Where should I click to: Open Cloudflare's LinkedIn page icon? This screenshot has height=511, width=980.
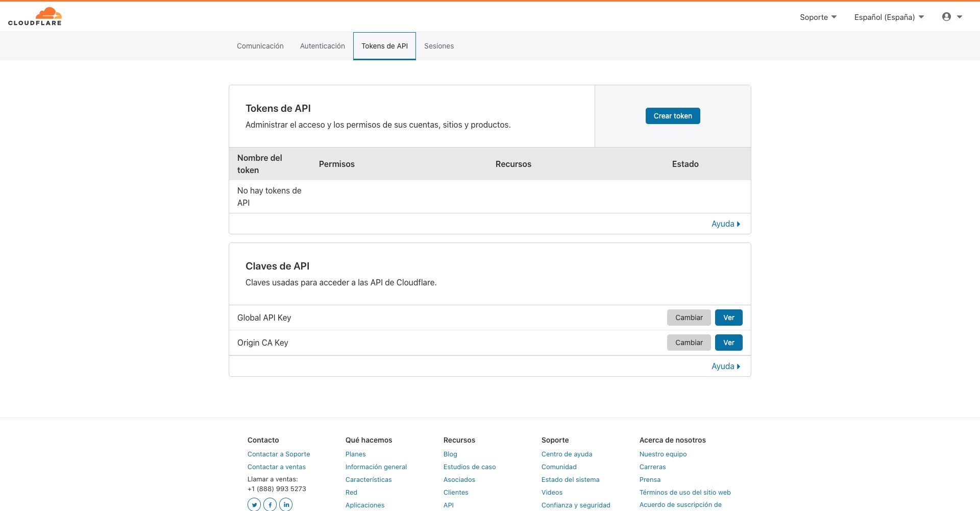coord(286,504)
